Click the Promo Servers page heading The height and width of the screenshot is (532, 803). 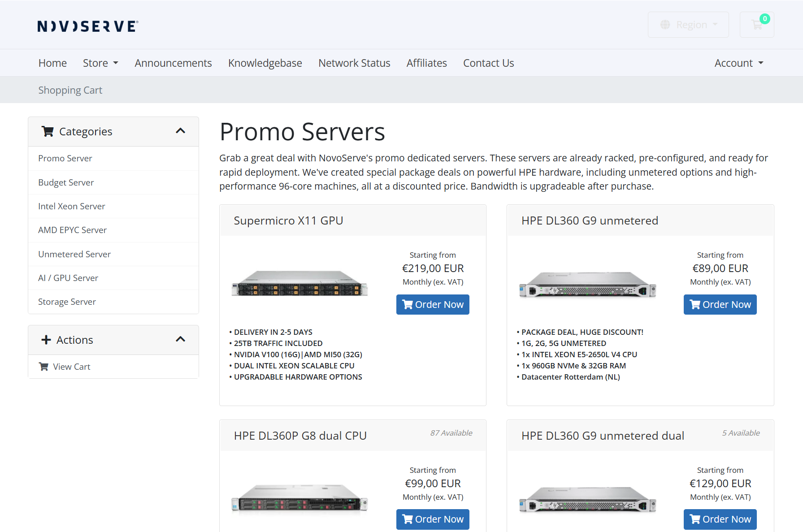[302, 132]
